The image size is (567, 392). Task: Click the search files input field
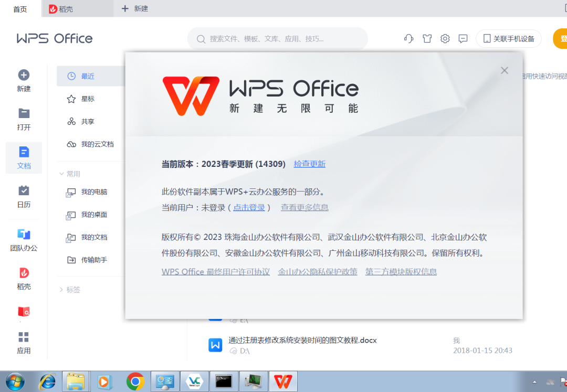(277, 39)
